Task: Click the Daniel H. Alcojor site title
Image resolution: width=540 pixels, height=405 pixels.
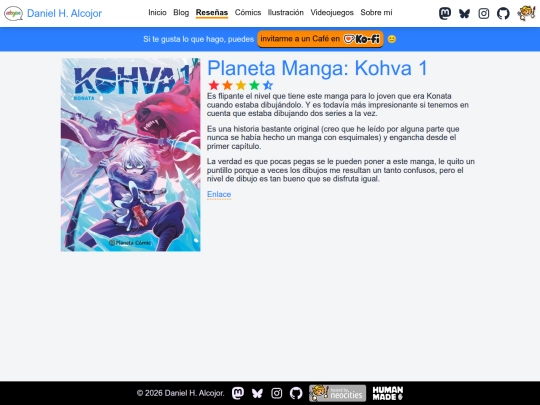Action: tap(64, 13)
